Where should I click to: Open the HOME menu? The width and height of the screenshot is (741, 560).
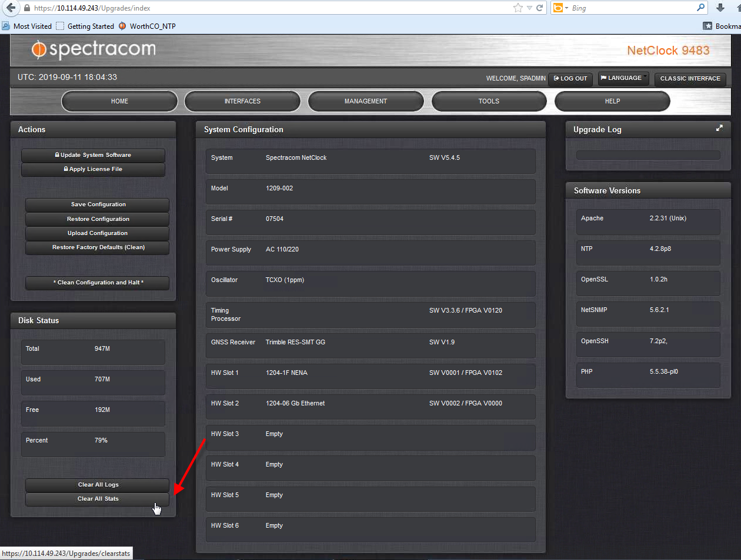coord(119,101)
